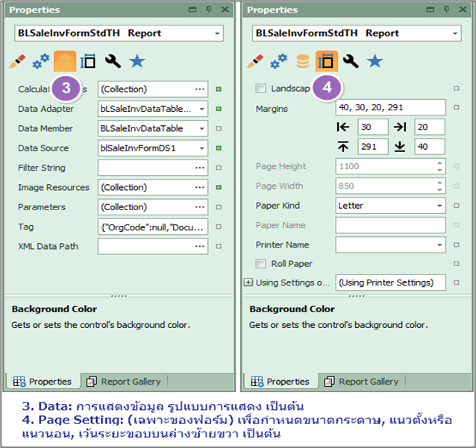Open the Data Source dropdown
This screenshot has width=476, height=448.
click(x=201, y=148)
